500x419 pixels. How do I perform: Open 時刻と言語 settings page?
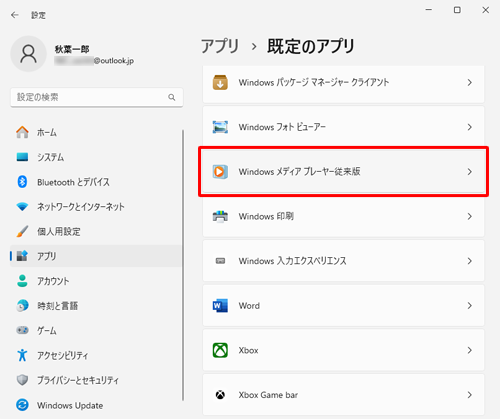[x=96, y=306]
